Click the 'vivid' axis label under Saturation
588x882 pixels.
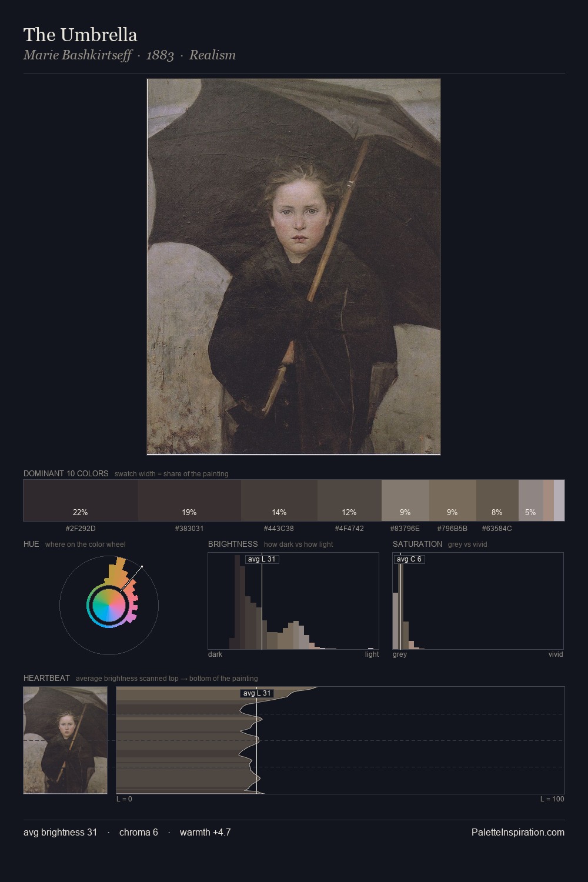[556, 654]
